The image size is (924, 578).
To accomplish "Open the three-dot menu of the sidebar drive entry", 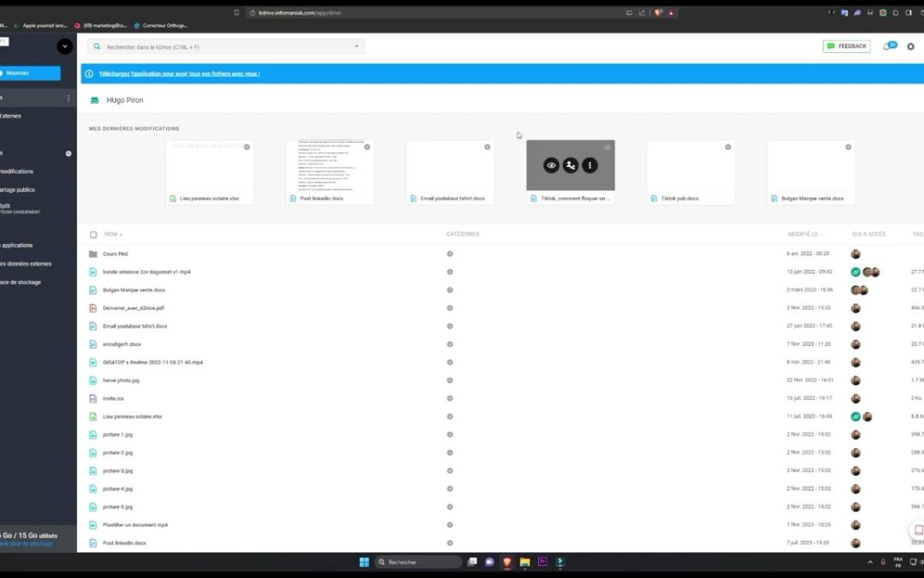I will (68, 98).
